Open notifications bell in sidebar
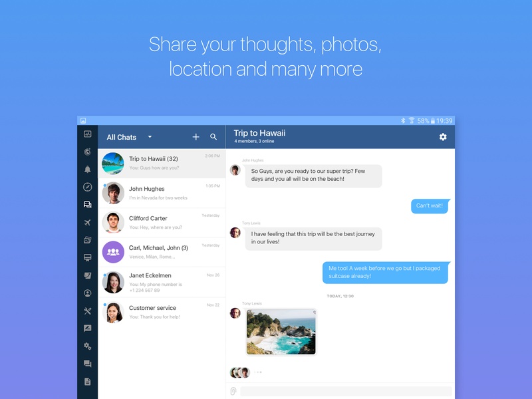 tap(88, 170)
